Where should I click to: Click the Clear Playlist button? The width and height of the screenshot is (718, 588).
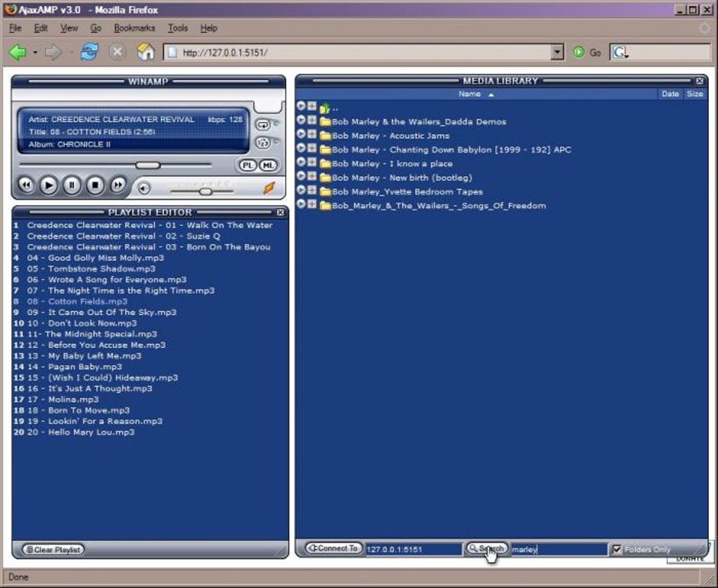53,549
